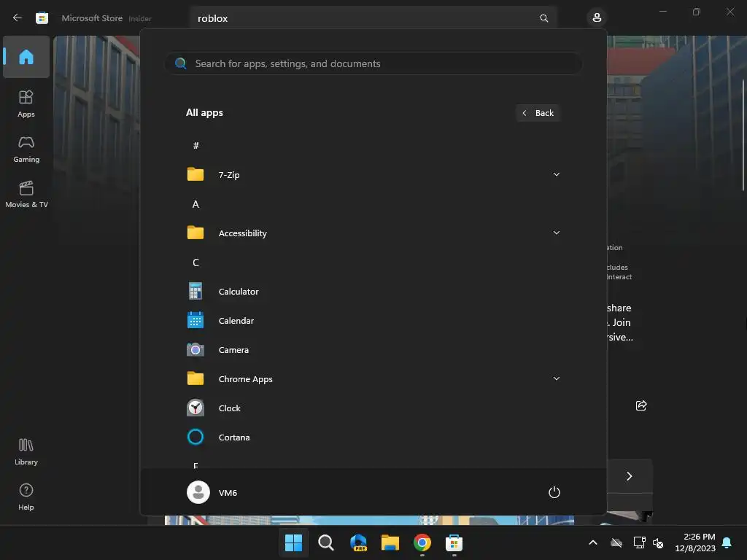
Task: Open the Gaming section in Microsoft Store
Action: click(26, 149)
